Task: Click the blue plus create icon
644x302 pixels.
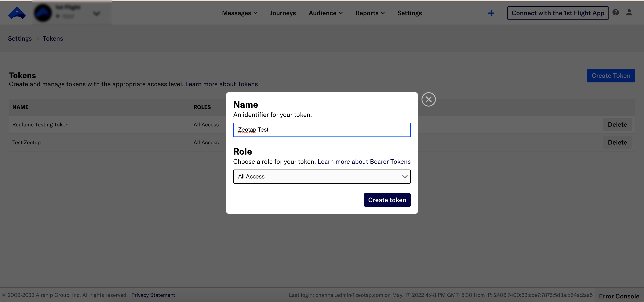Action: (x=491, y=13)
